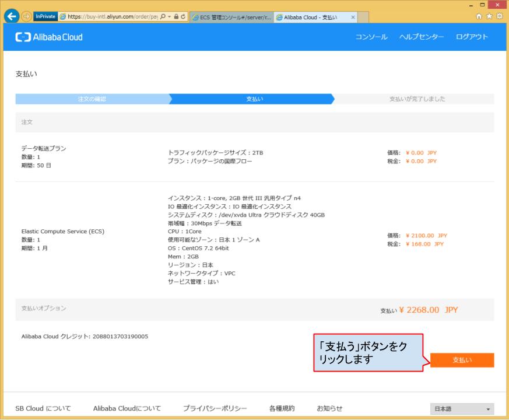Viewport: 509px width, 420px height.
Task: Open the ヘルプセンター header link
Action: 422,37
